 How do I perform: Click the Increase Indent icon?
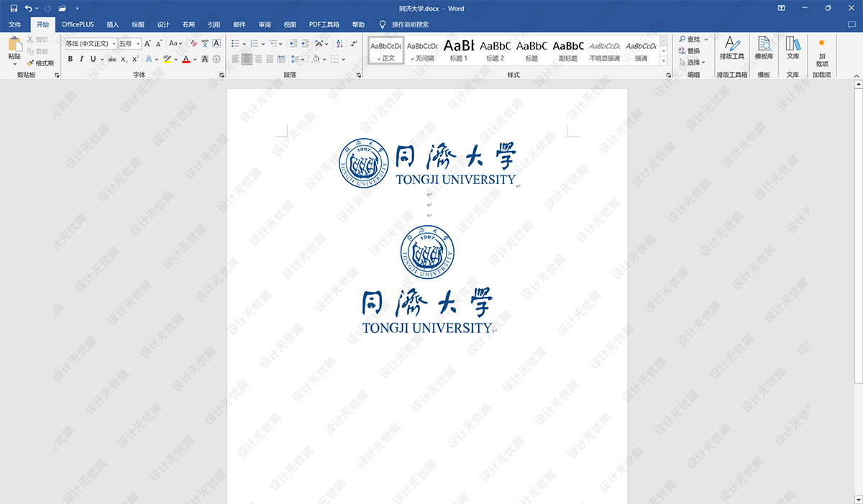(x=306, y=44)
